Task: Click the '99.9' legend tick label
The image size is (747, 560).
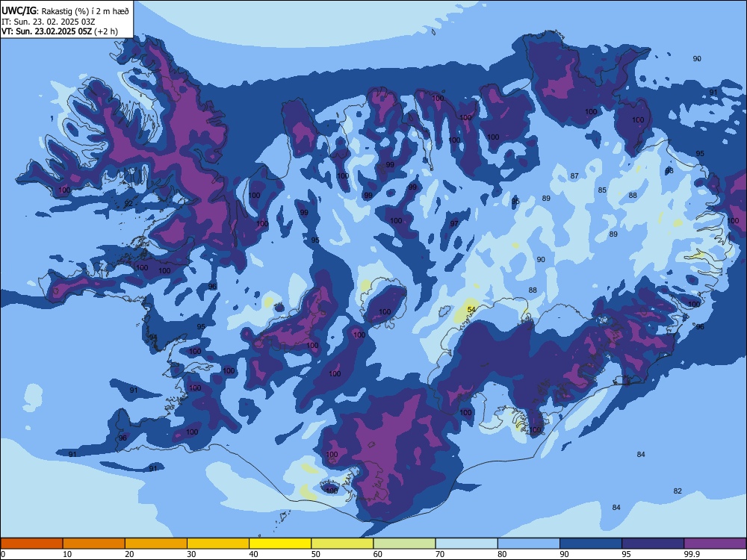Action: pos(691,554)
